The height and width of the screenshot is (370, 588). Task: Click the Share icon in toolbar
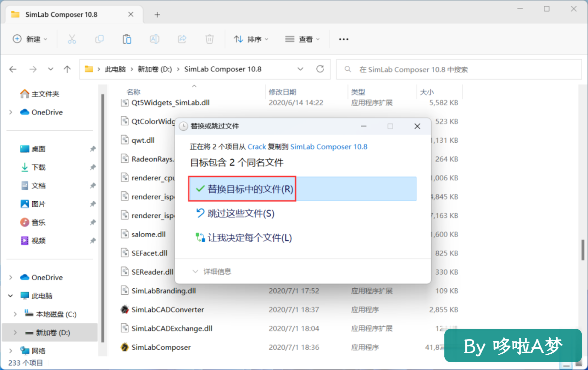[182, 39]
